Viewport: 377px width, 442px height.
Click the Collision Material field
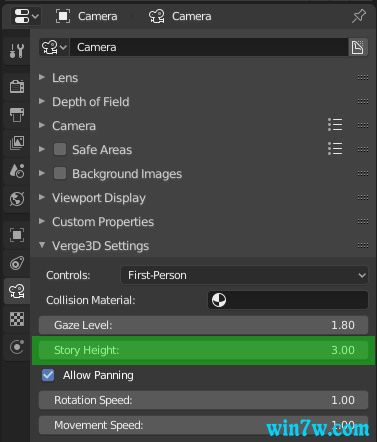tap(288, 300)
